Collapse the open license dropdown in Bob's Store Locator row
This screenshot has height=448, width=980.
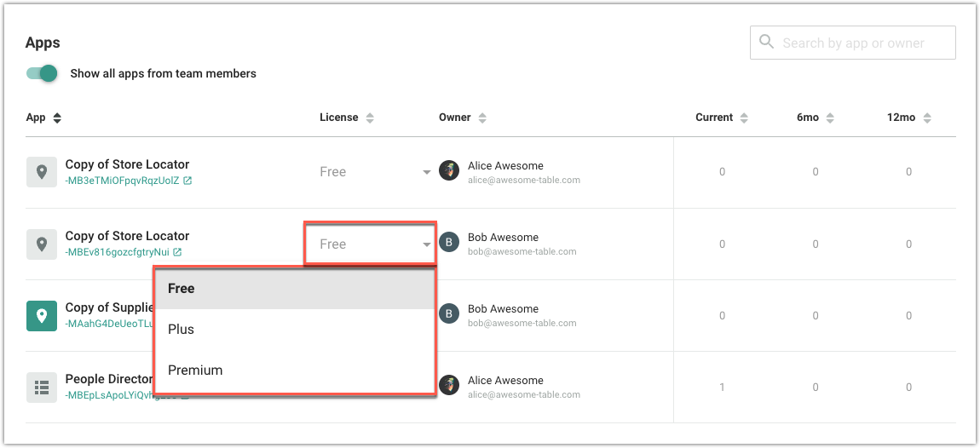426,244
